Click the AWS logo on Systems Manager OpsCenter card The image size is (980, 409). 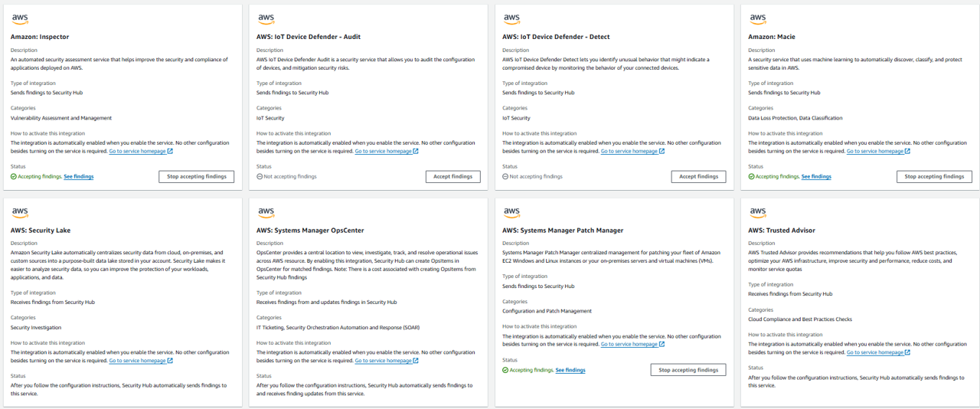266,213
